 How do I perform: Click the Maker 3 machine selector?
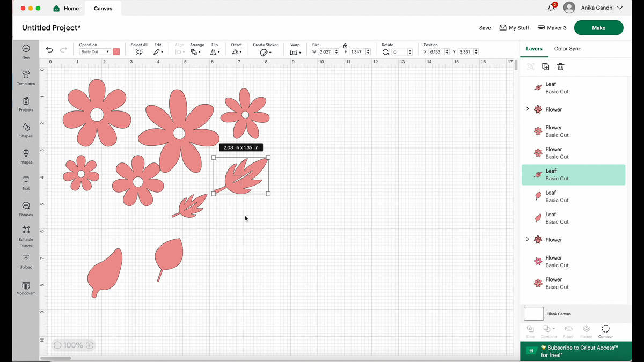tap(552, 28)
